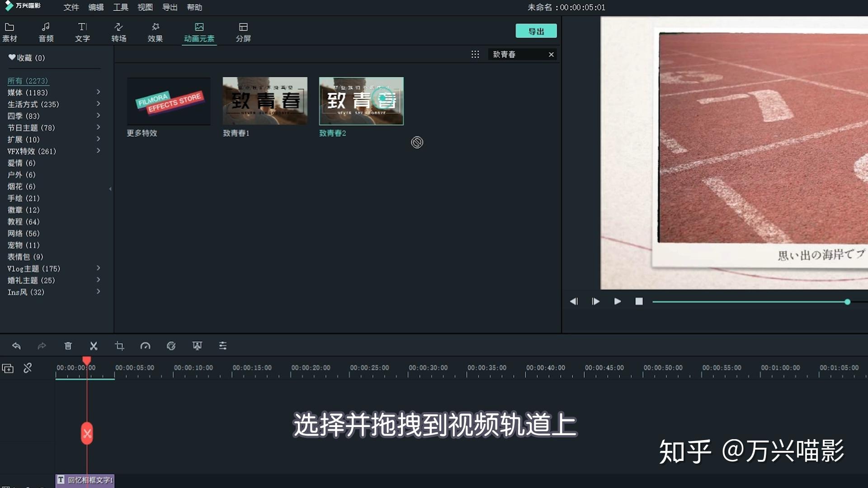Screen dimensions: 868x488
Task: Open the speed gauge tool
Action: [145, 346]
